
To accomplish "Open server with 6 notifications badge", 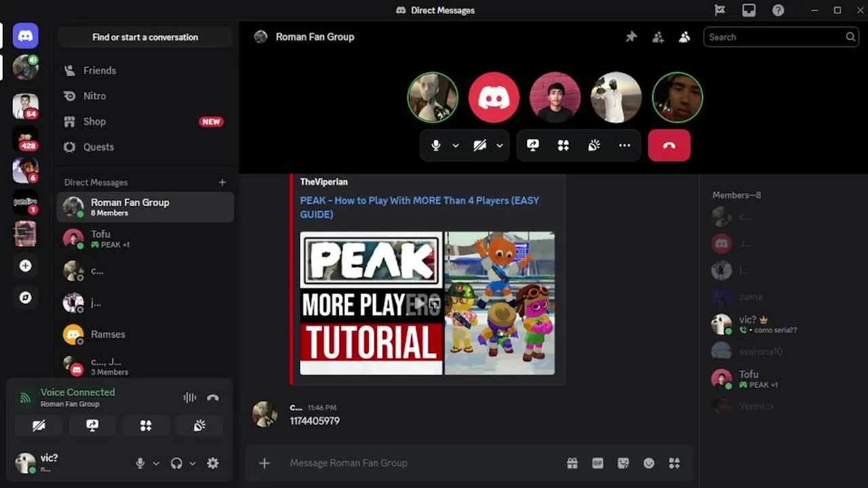I will click(x=25, y=170).
